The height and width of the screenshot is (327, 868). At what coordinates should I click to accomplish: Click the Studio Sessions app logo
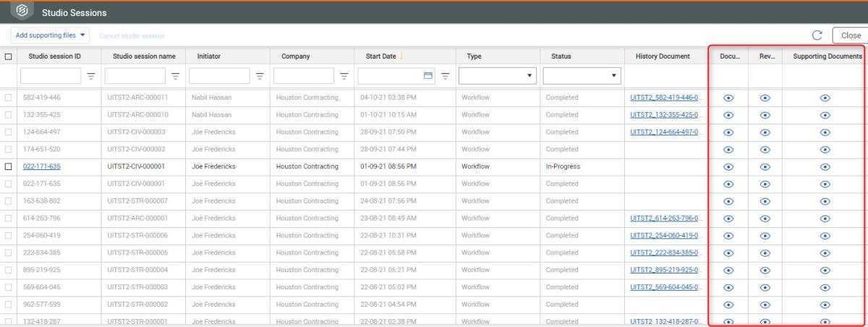tap(22, 12)
